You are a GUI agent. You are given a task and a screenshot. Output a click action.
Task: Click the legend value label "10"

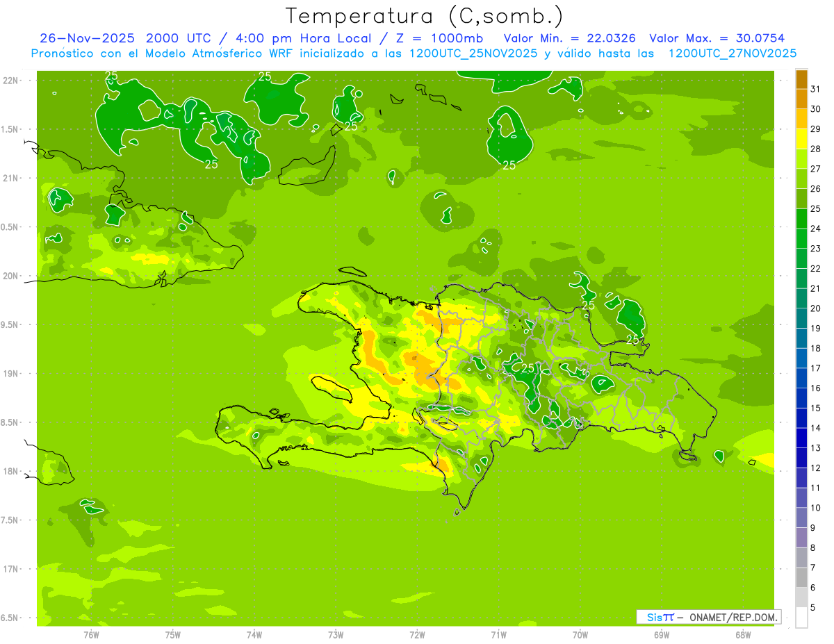click(x=816, y=508)
